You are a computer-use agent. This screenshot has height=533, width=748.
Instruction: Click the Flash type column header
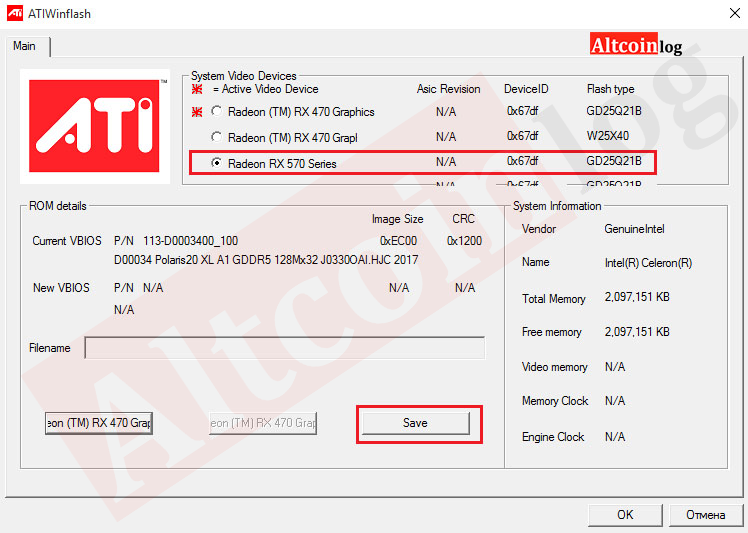coord(611,89)
